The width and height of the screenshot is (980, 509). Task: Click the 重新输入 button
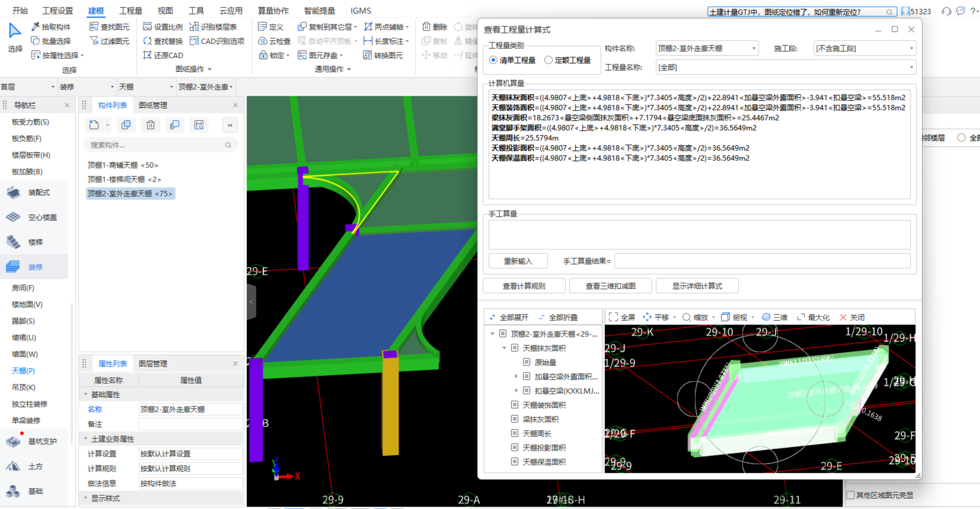coord(518,261)
